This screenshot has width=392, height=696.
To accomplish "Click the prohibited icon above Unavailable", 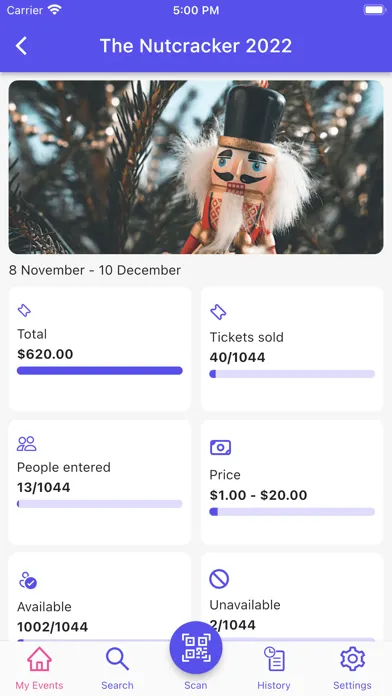I will click(x=219, y=579).
